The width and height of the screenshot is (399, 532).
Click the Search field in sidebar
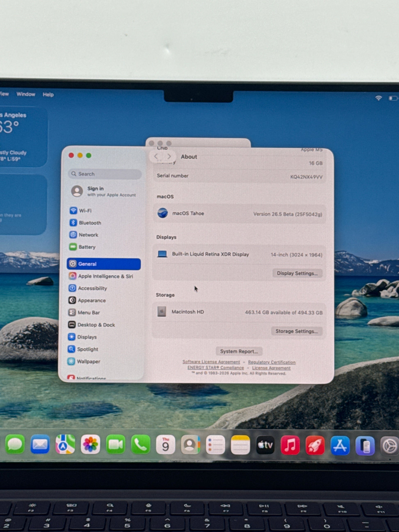tap(105, 174)
